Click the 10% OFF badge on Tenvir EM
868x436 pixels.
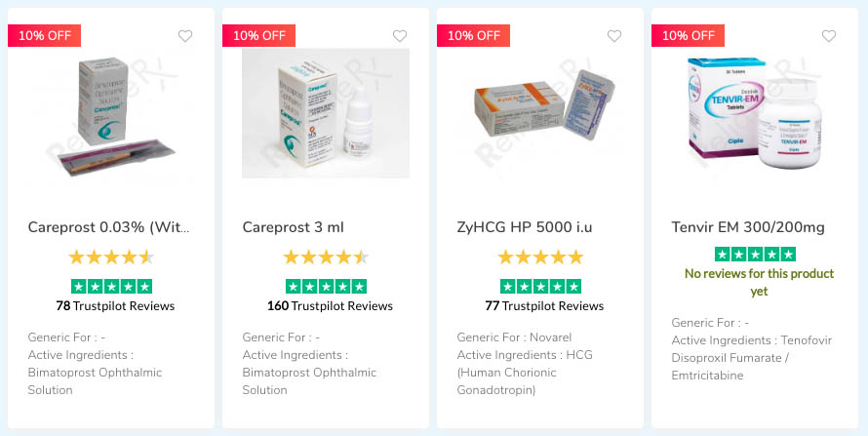688,35
